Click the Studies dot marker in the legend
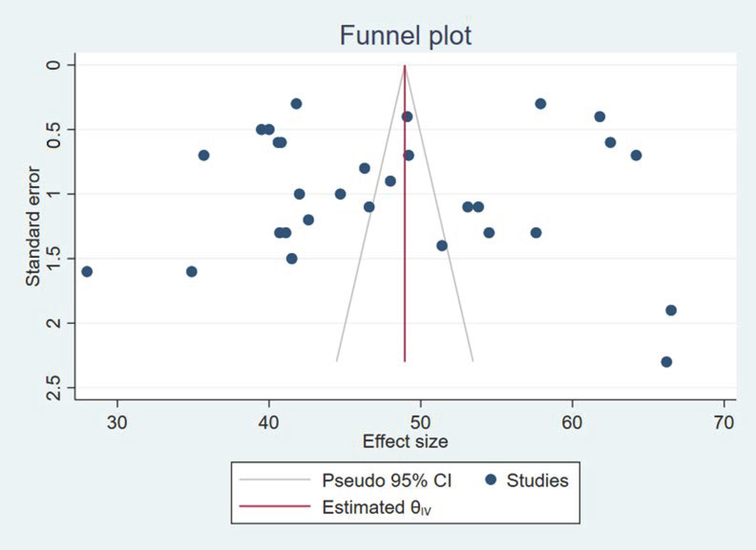 490,480
